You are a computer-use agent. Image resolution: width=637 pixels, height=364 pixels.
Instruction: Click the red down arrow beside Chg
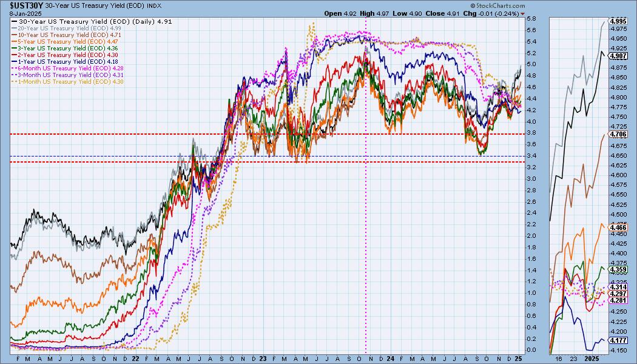click(522, 13)
